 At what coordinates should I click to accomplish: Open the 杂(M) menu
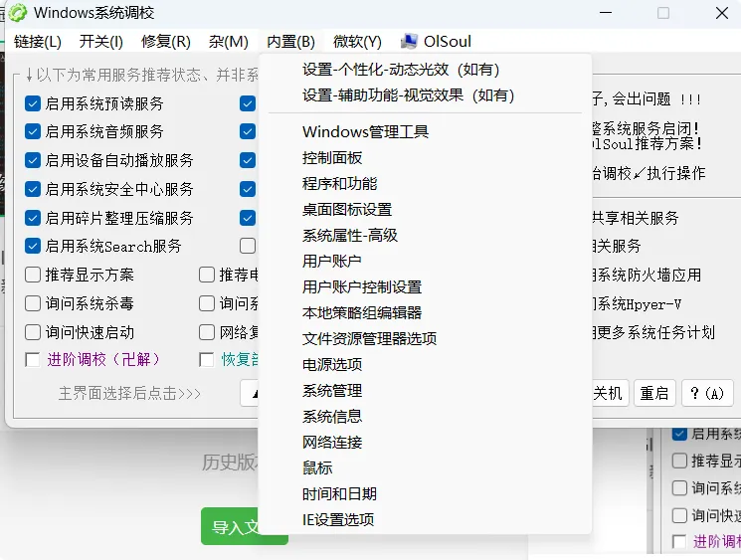[x=228, y=42]
